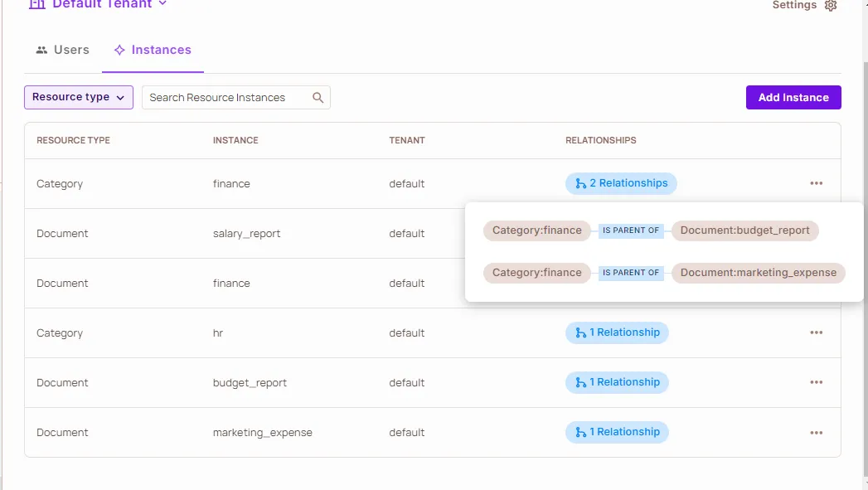The height and width of the screenshot is (490, 868).
Task: Expand the Default Tenant dropdown
Action: click(162, 4)
